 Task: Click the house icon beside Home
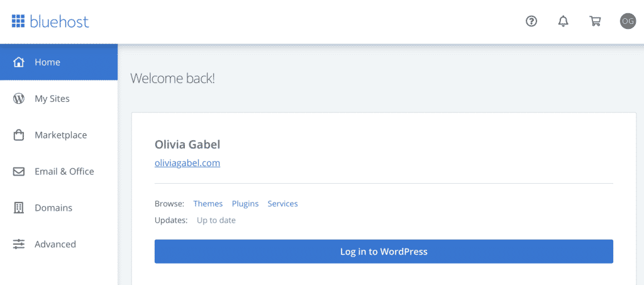19,62
